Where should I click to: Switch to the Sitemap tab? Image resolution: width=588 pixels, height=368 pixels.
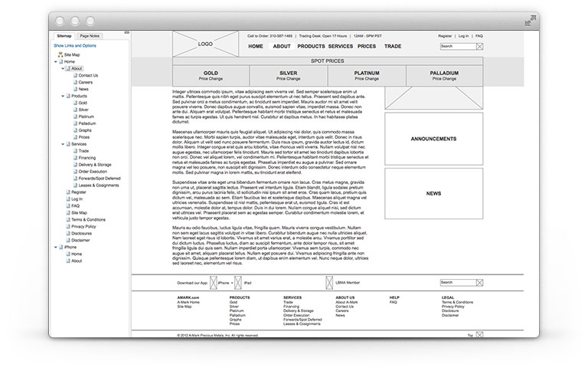click(64, 36)
